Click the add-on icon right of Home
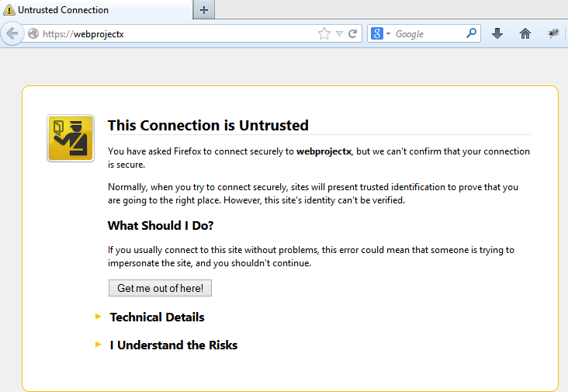This screenshot has height=392, width=568. (553, 33)
